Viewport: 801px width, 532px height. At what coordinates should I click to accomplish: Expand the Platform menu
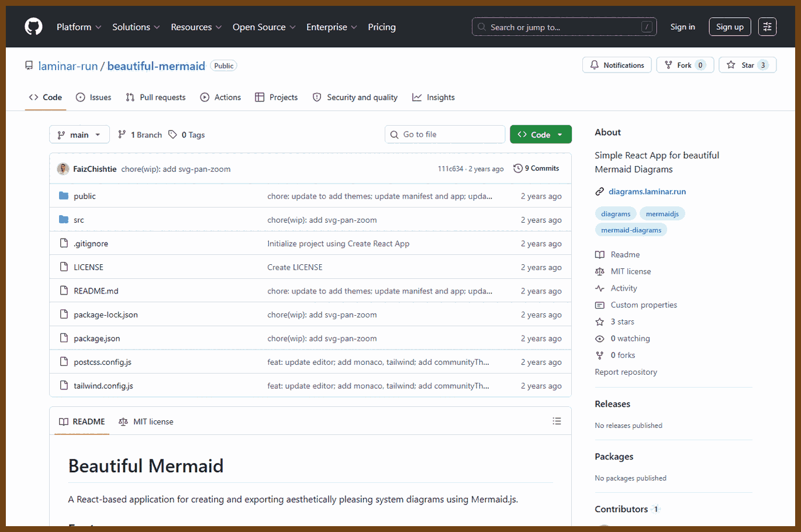79,27
